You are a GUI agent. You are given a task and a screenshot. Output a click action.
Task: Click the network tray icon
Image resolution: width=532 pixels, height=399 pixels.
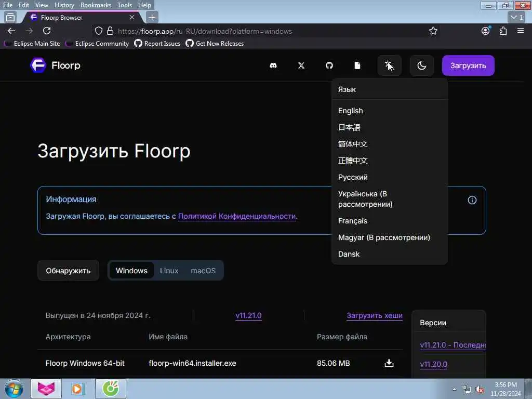pos(467,390)
